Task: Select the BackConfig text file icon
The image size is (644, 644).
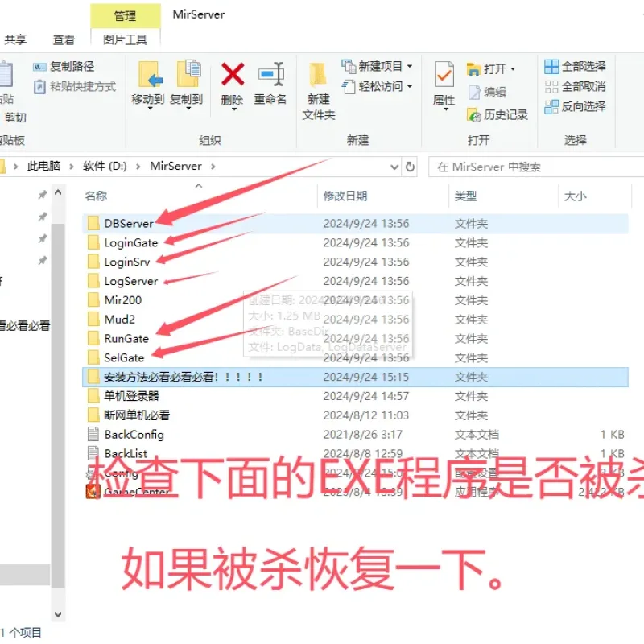Action: point(93,434)
